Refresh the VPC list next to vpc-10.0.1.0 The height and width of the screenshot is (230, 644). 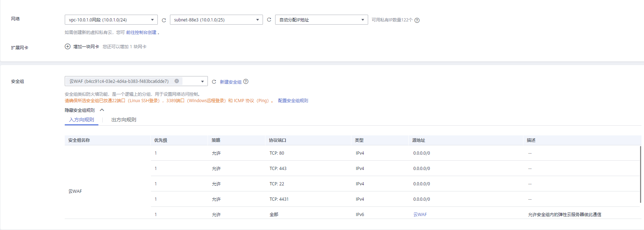point(164,20)
